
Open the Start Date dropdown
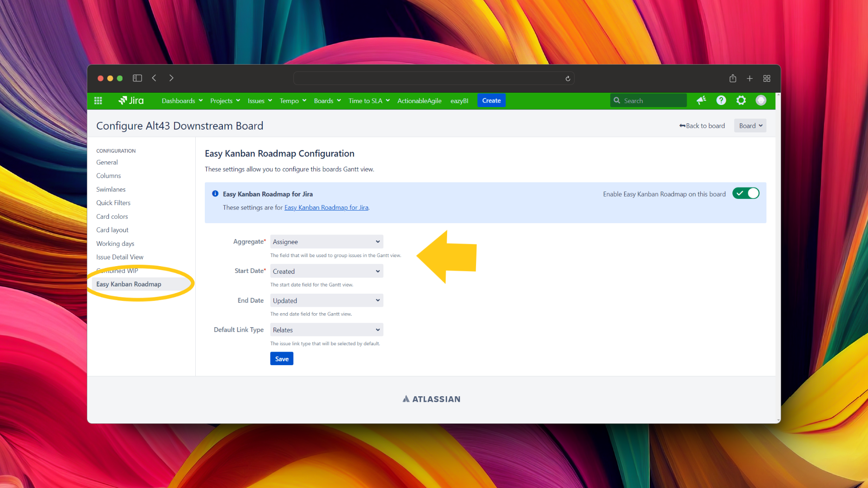(x=326, y=271)
